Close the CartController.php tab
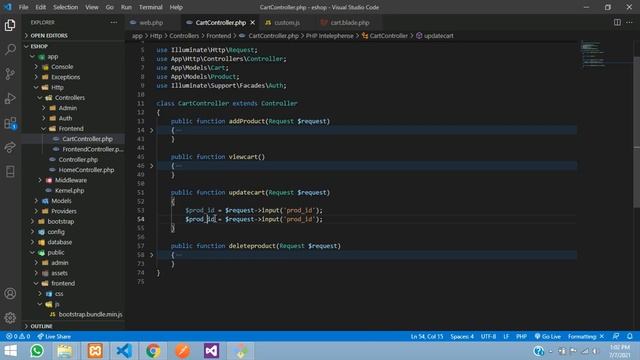640x360 pixels. (253, 22)
